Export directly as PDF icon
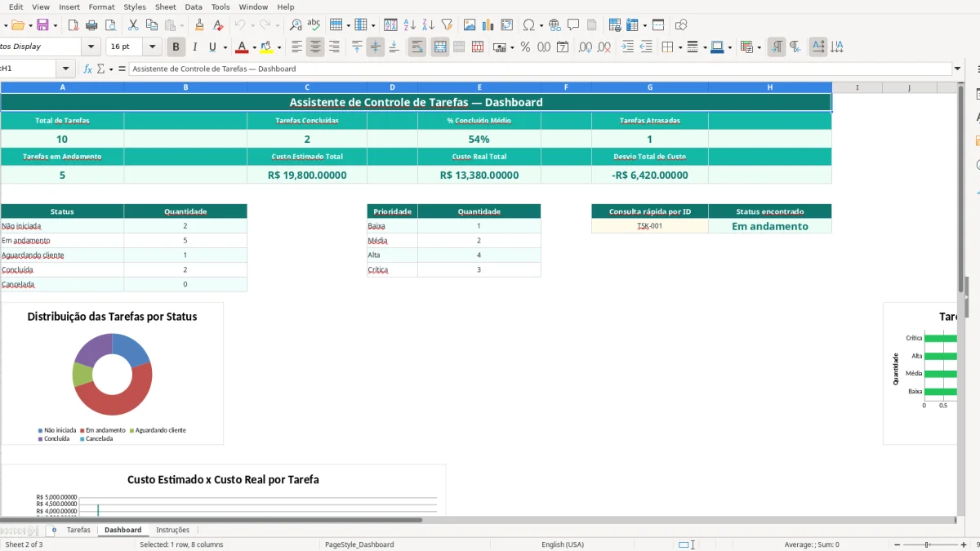Screen dimensions: 980x551 [x=73, y=25]
